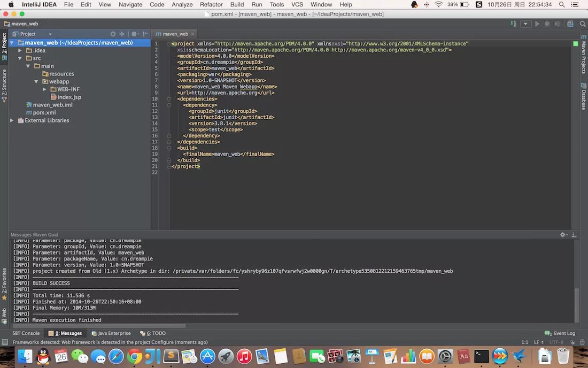Open Google Chrome from the Dock
Screen dimensions: 588x368
coord(134,356)
